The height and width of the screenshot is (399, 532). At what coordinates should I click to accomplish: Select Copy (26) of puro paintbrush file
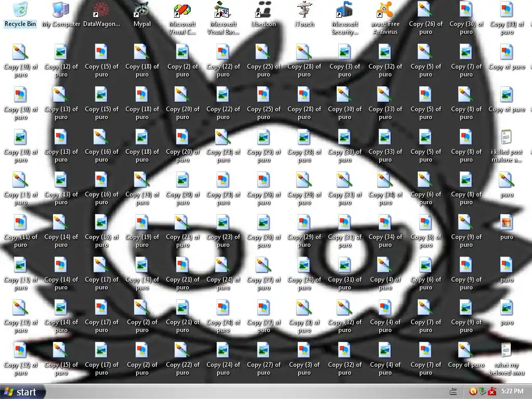tap(425, 18)
